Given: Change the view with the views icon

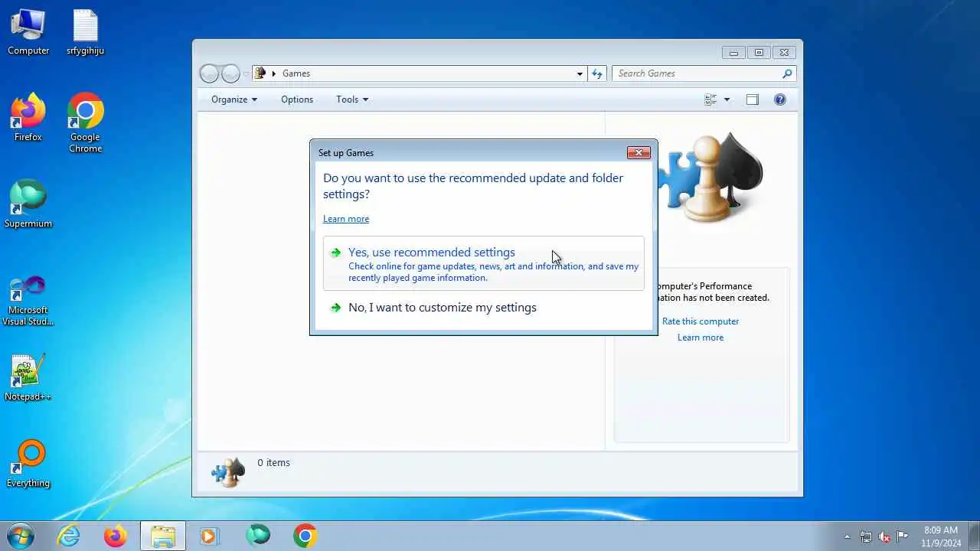Looking at the screenshot, I should point(710,99).
